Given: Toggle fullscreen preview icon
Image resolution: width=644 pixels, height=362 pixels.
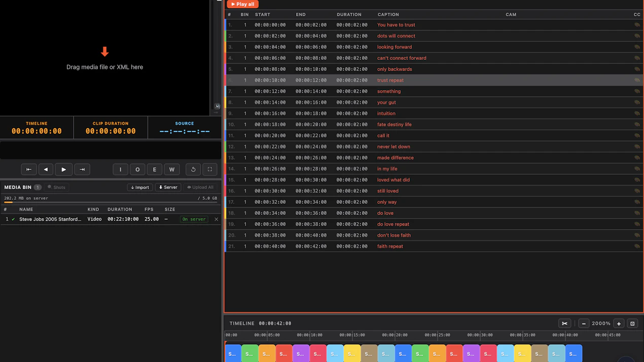Looking at the screenshot, I should [210, 169].
